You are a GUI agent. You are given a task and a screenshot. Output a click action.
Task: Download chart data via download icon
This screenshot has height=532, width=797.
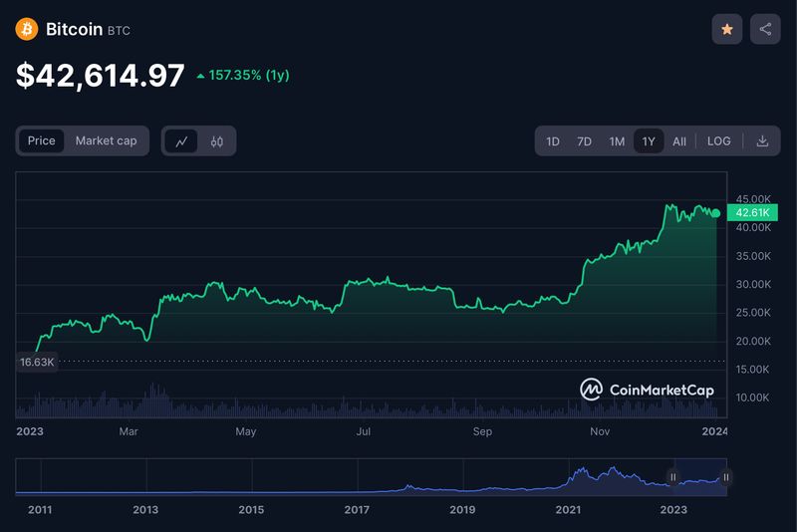tap(762, 141)
